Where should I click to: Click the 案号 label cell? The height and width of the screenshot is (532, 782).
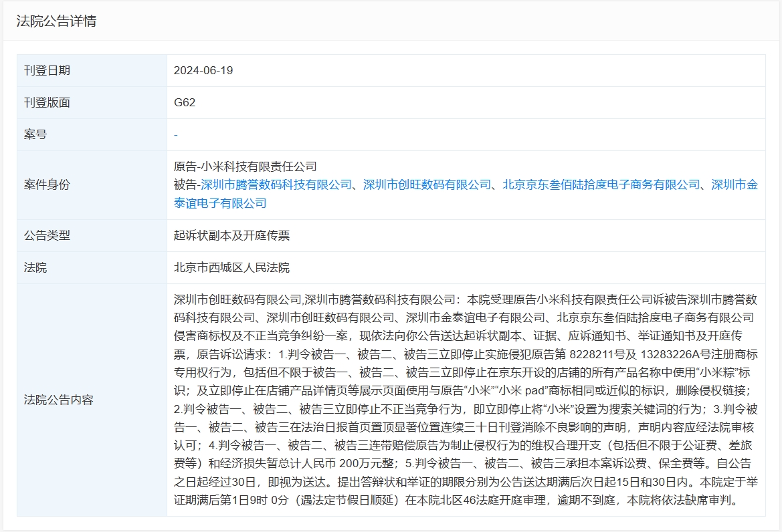[x=92, y=134]
